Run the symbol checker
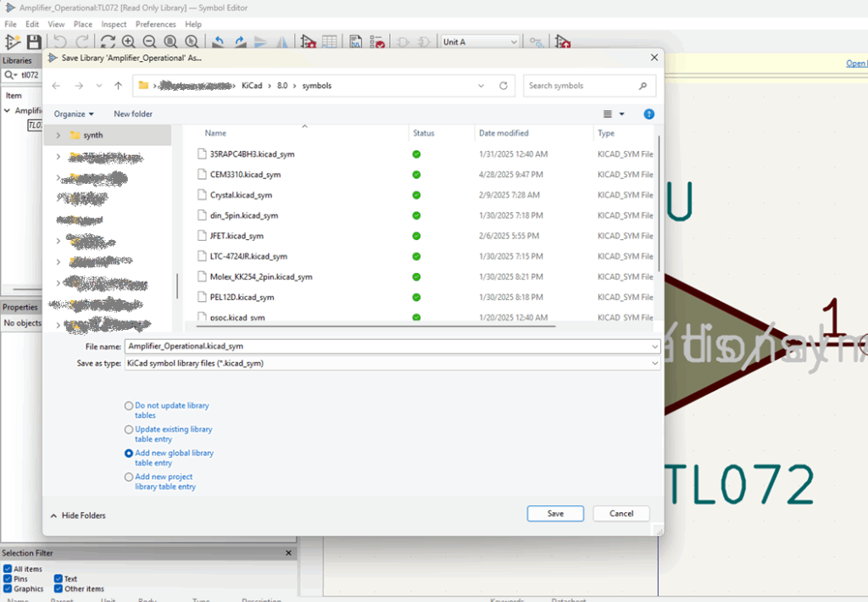Viewport: 868px width, 602px height. 377,42
